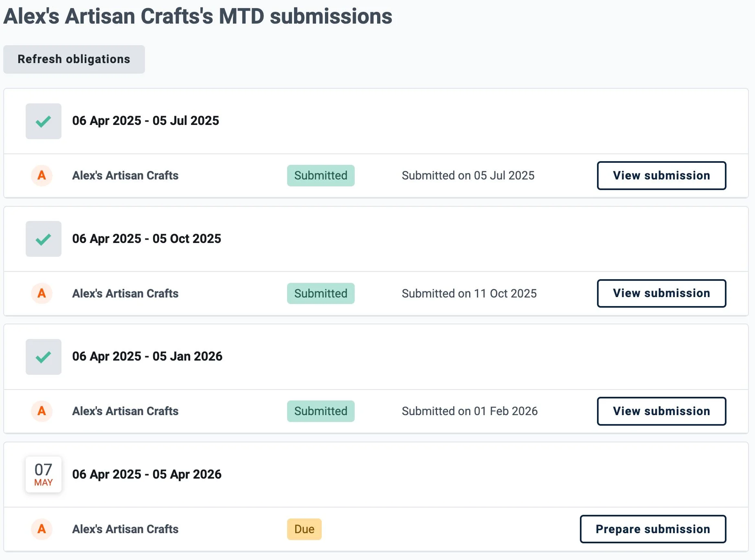
Task: View submission made on 05 Jul 2025
Action: click(661, 175)
